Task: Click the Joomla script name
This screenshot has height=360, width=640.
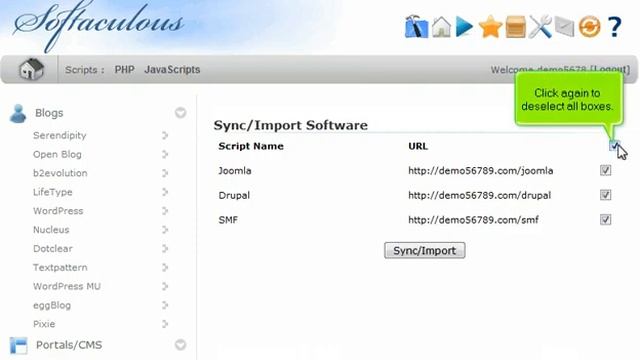Action: click(235, 171)
